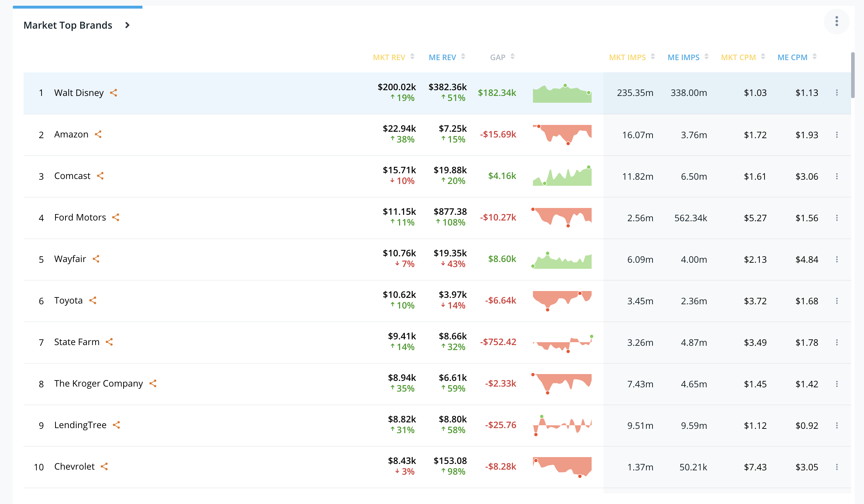
Task: Click LendingTree gap sparkline chart
Action: pos(562,426)
